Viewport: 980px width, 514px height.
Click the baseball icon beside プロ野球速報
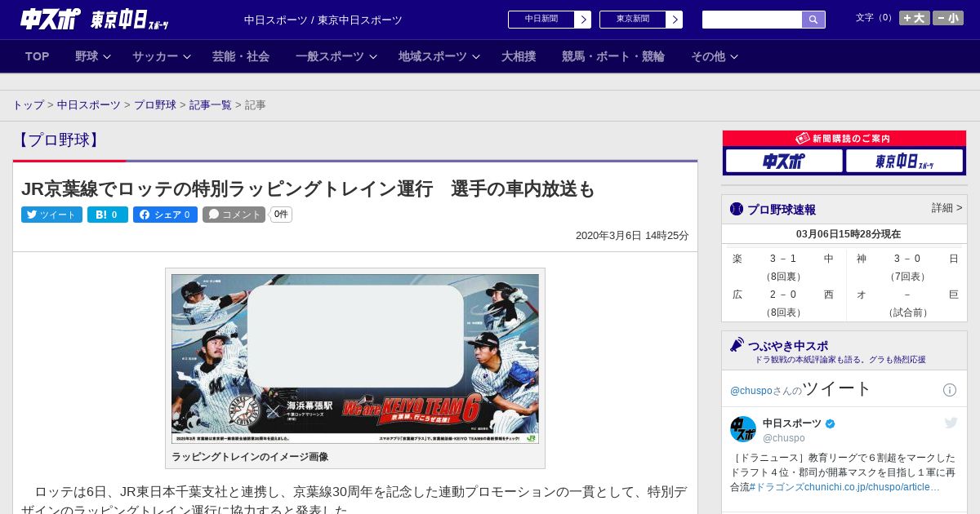737,209
